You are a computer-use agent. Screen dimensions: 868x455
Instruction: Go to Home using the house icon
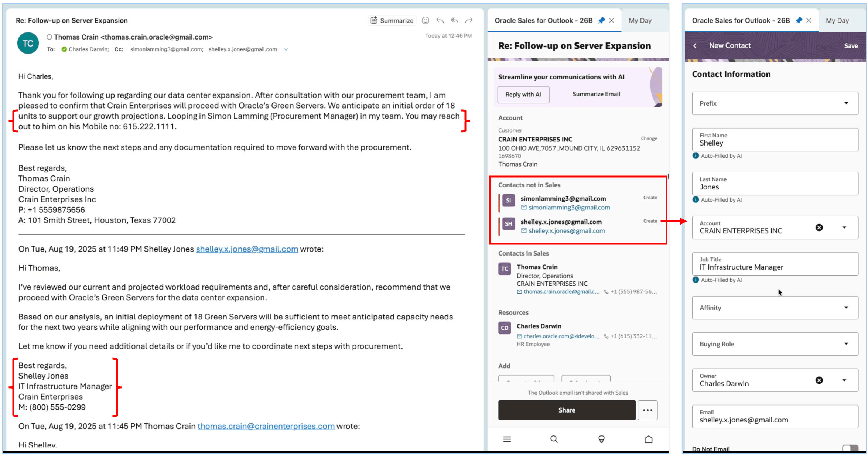[x=649, y=439]
